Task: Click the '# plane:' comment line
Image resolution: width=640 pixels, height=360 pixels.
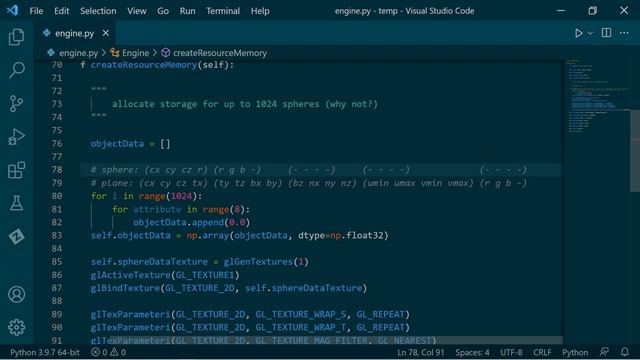Action: tap(309, 183)
